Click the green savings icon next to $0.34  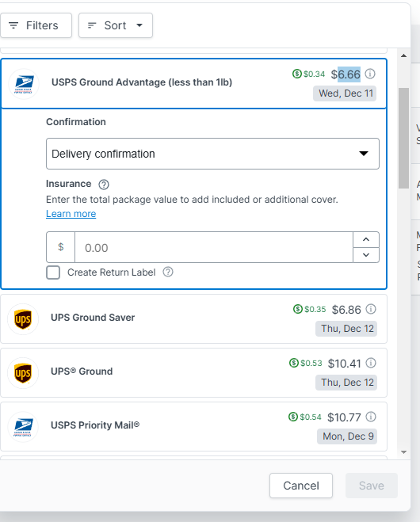[x=296, y=74]
